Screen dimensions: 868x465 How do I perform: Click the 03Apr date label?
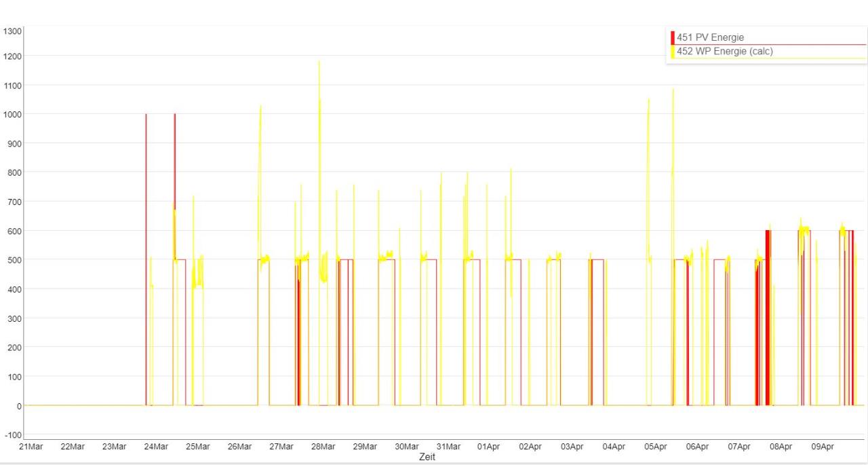click(572, 447)
